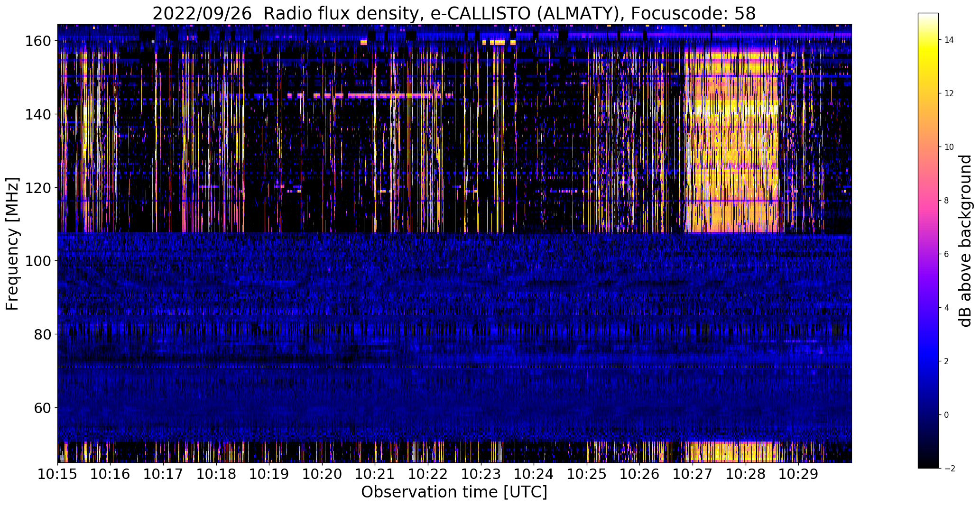980x506 pixels.
Task: Click the 10:20 time tick label
Action: (322, 474)
